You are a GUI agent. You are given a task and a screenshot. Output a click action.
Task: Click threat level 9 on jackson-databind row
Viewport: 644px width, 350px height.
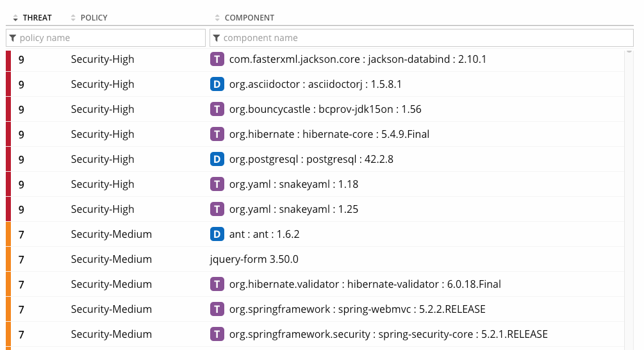click(21, 60)
